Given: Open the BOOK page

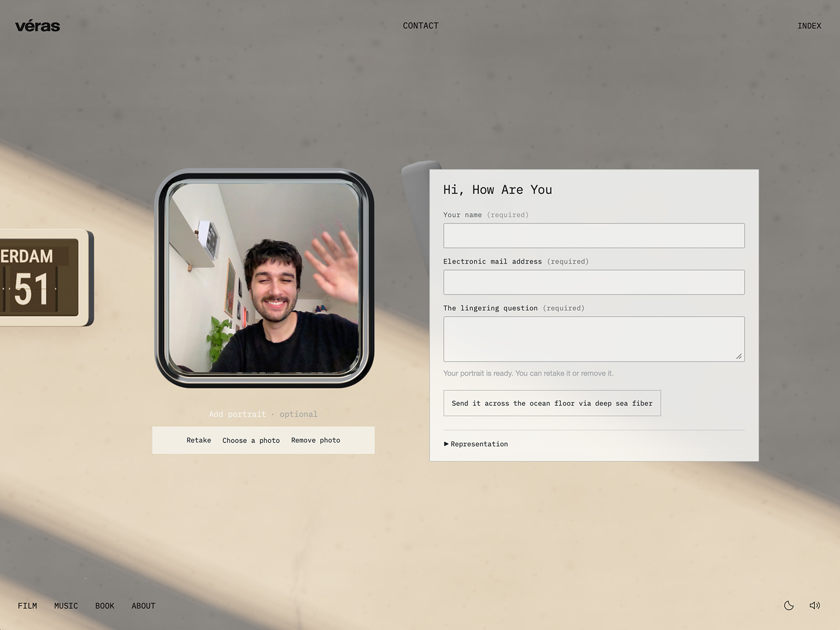Looking at the screenshot, I should (104, 606).
